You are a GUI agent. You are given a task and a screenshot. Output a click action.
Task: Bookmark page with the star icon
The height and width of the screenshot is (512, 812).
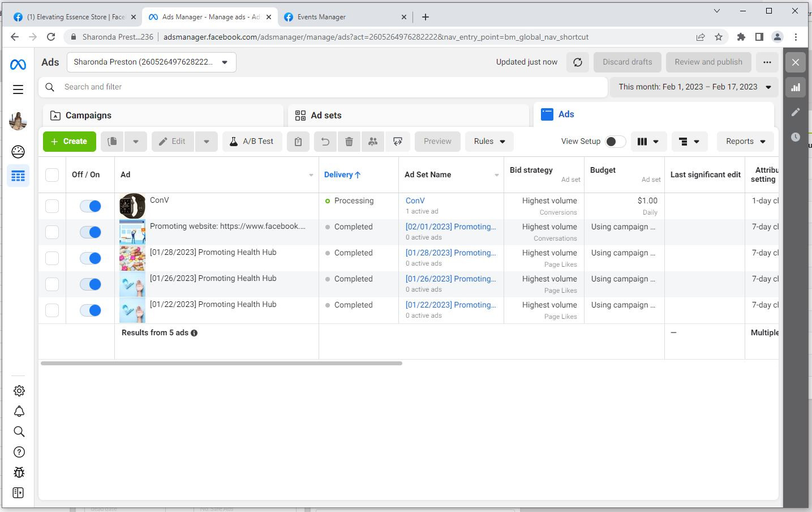tap(719, 37)
